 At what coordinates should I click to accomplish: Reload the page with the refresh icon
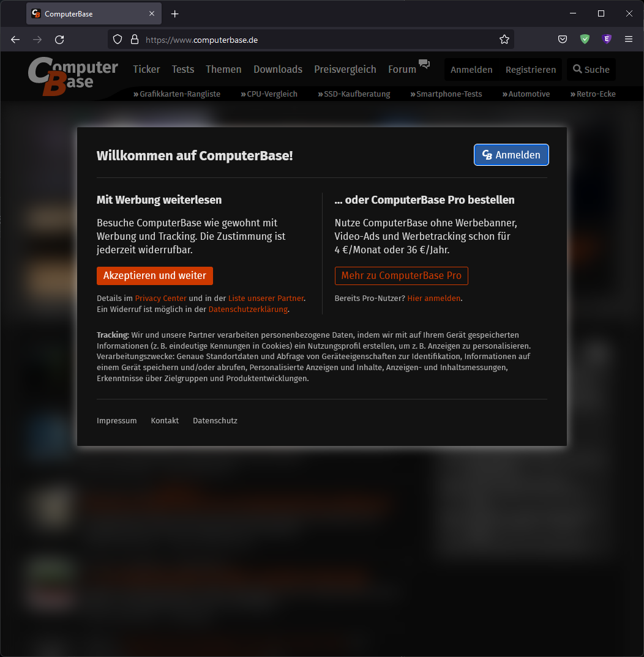[x=59, y=39]
